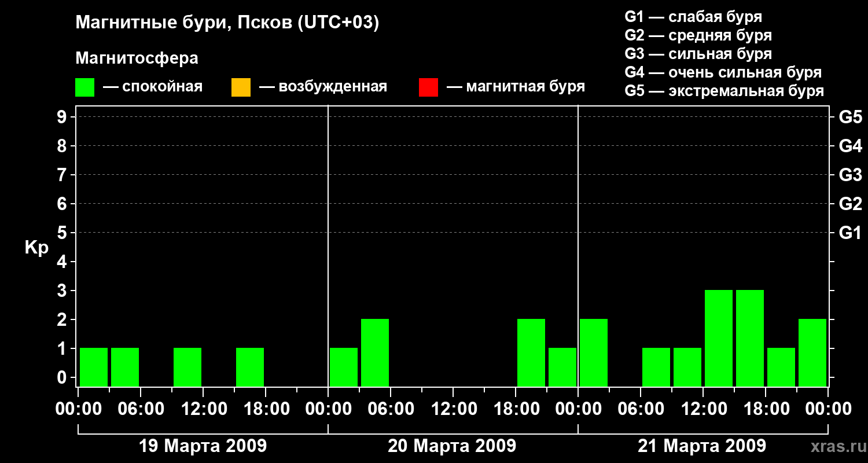The image size is (868, 463).
Task: Click the 'G3 — сильная буря' legend entry
Action: [698, 54]
